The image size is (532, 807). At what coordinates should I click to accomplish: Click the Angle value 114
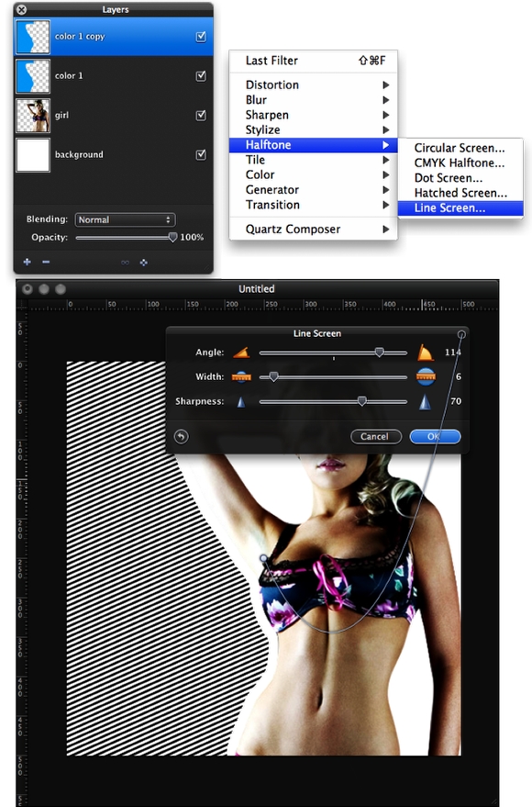453,353
